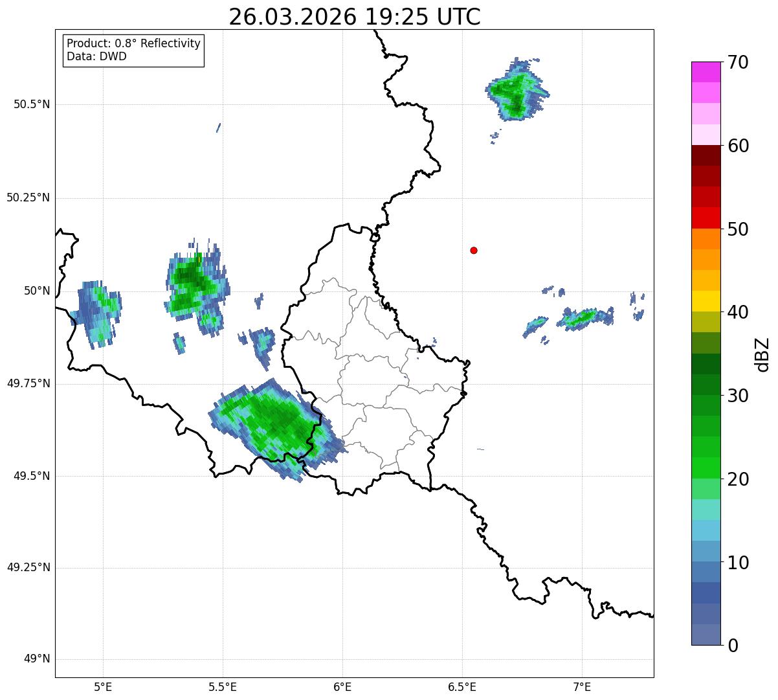The image size is (778, 700).
Task: Click the "50.5°N" latitude label
Action: tap(32, 104)
